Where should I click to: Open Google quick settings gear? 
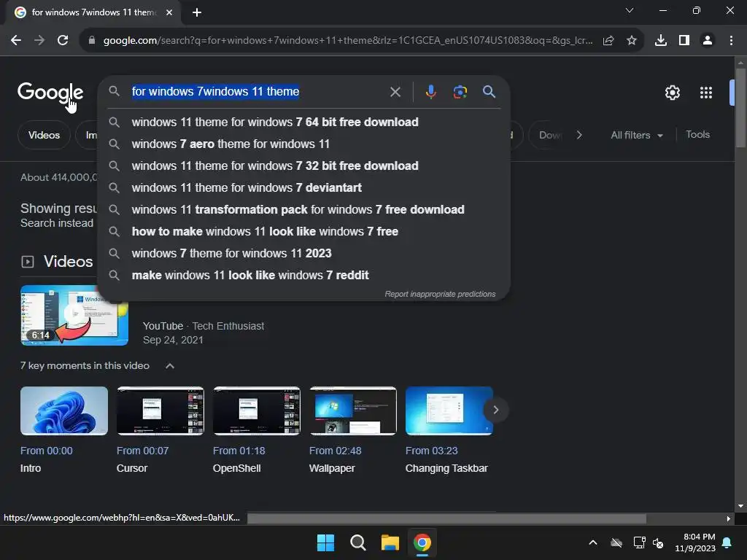tap(672, 93)
